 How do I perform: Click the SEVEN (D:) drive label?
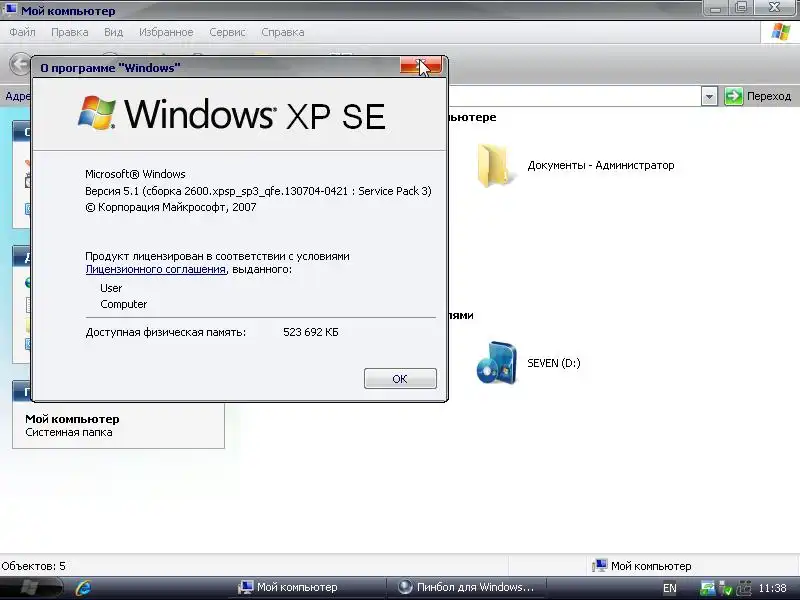pyautogui.click(x=554, y=363)
